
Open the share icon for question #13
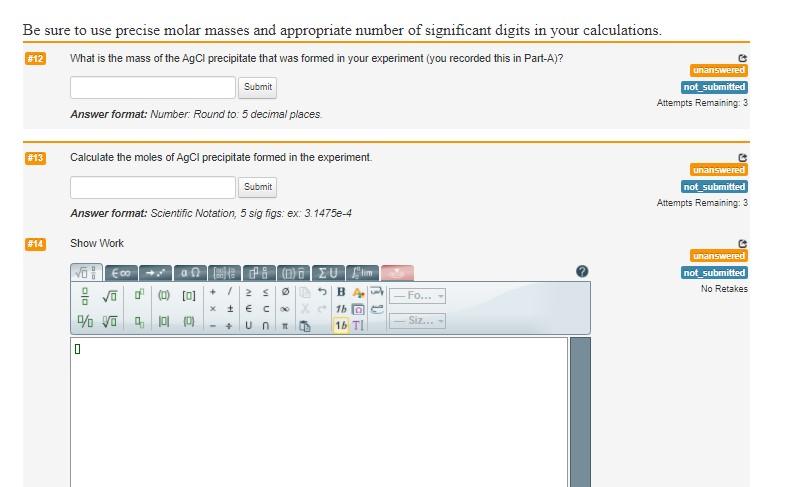742,158
